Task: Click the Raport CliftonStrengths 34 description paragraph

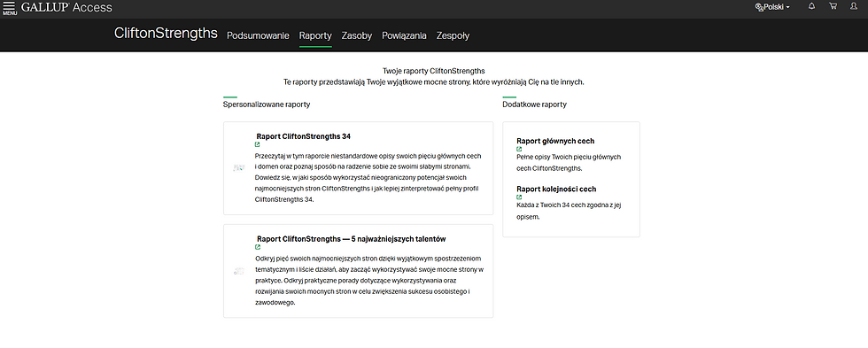Action: [x=368, y=178]
